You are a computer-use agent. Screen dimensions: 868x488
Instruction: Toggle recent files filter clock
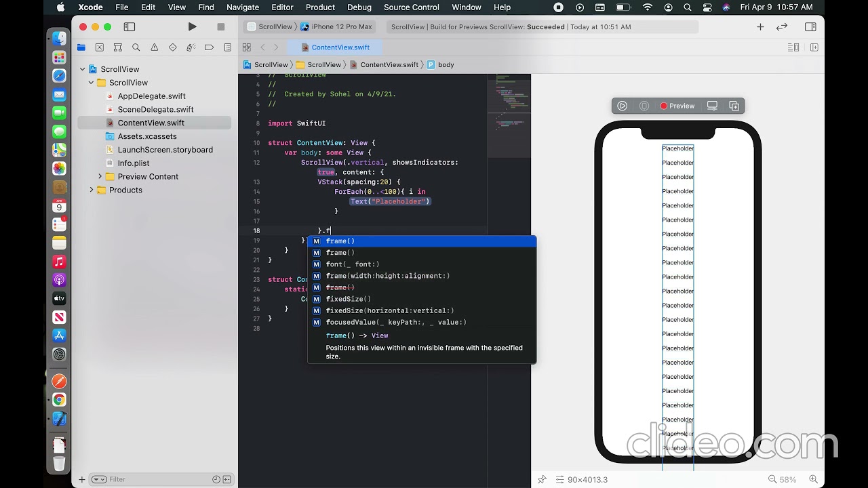[216, 479]
